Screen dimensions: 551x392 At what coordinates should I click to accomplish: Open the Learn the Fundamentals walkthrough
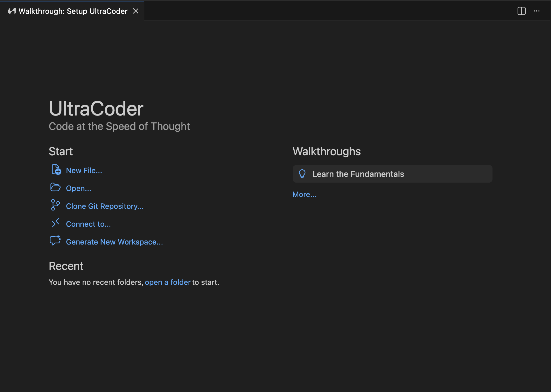(393, 174)
